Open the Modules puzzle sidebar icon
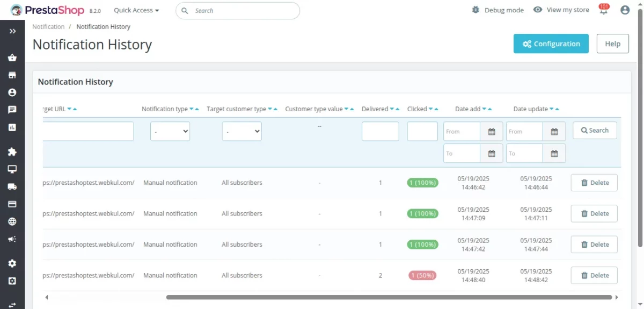This screenshot has height=309, width=644. [12, 152]
